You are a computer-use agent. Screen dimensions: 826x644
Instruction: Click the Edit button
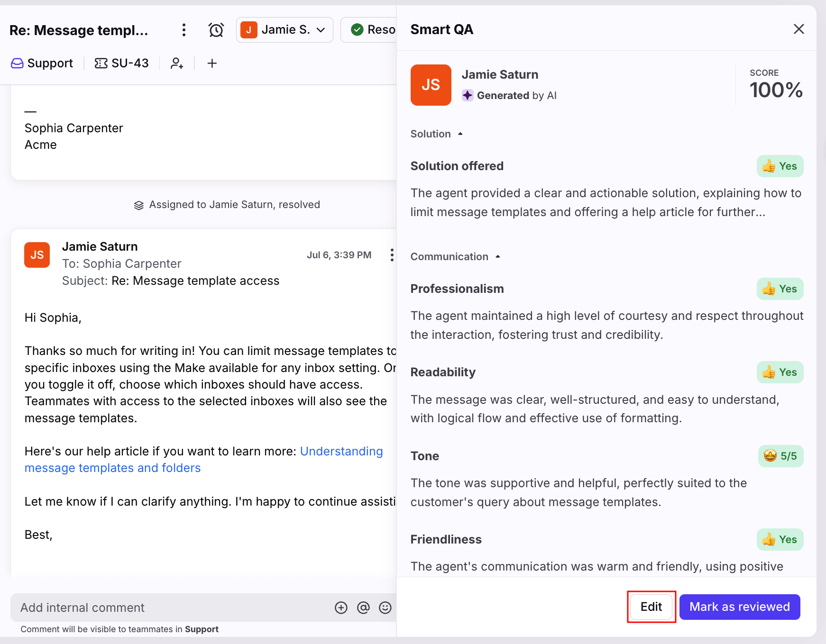[x=651, y=607]
